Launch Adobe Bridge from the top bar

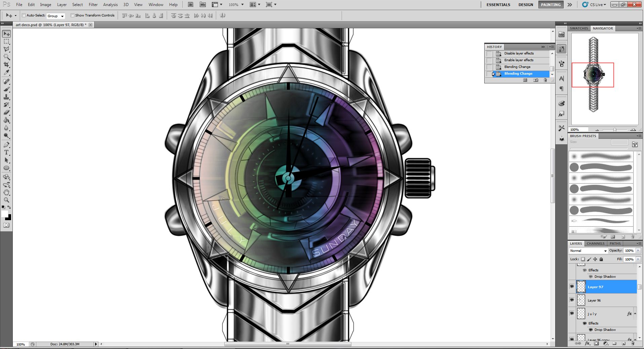pyautogui.click(x=191, y=5)
